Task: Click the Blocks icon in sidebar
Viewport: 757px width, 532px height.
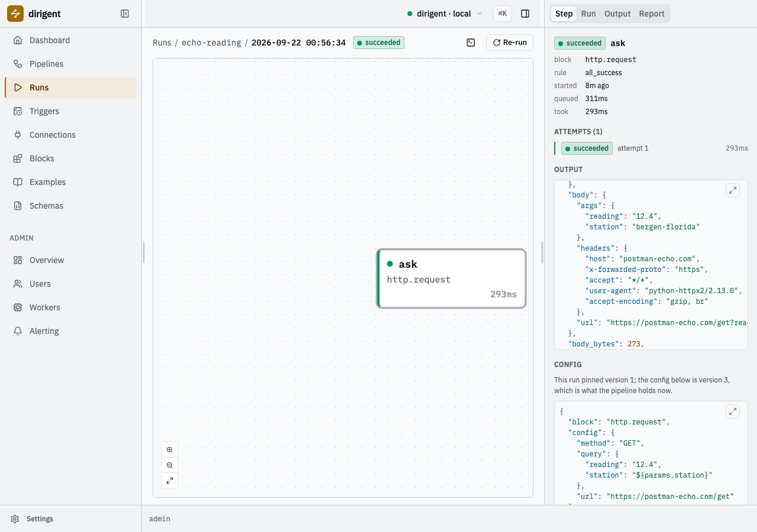Action: click(18, 158)
